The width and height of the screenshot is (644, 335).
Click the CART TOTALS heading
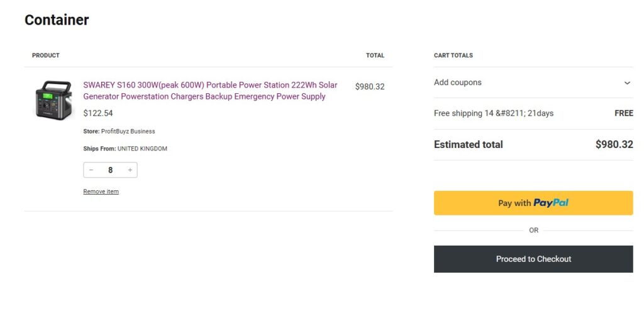click(x=453, y=55)
